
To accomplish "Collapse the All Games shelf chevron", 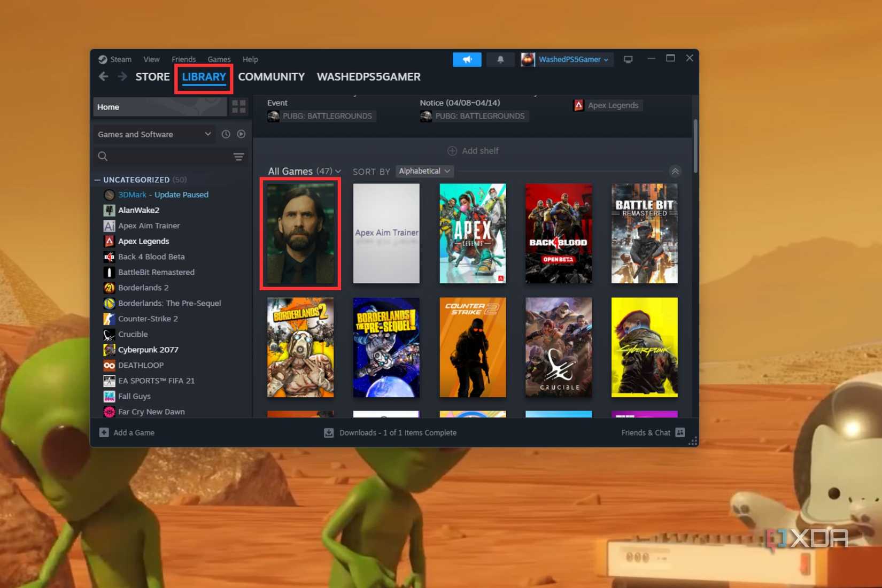I will pos(675,171).
